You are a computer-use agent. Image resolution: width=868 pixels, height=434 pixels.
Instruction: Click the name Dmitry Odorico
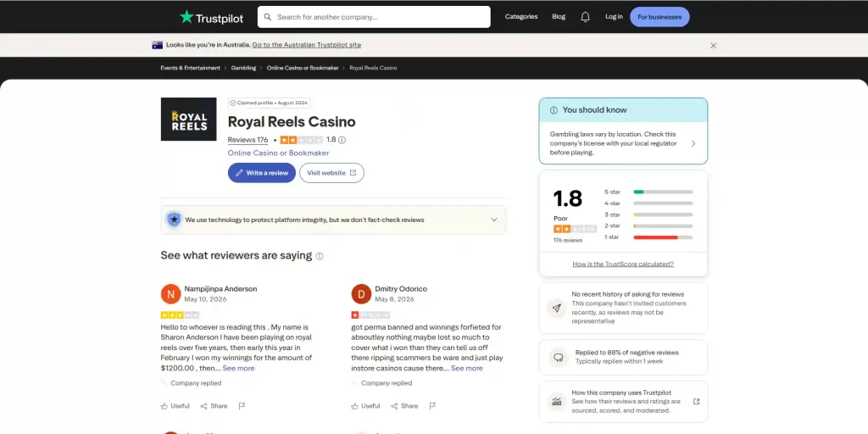tap(401, 289)
